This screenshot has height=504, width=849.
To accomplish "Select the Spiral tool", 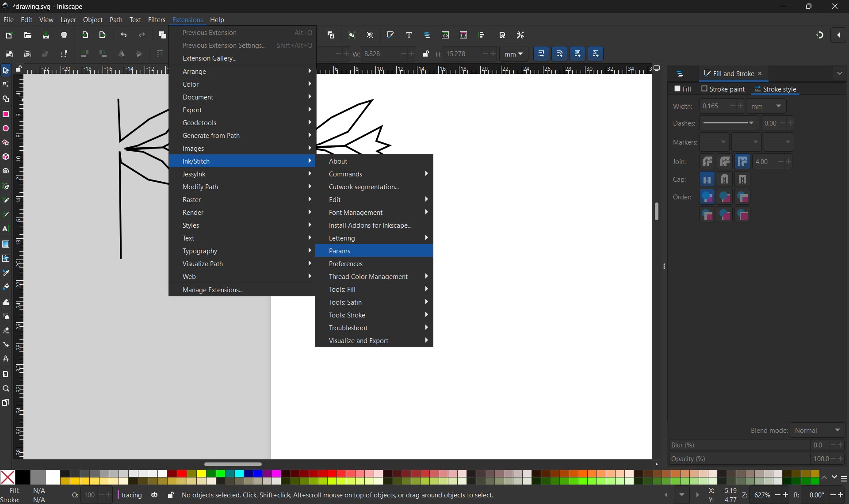I will pos(6,171).
